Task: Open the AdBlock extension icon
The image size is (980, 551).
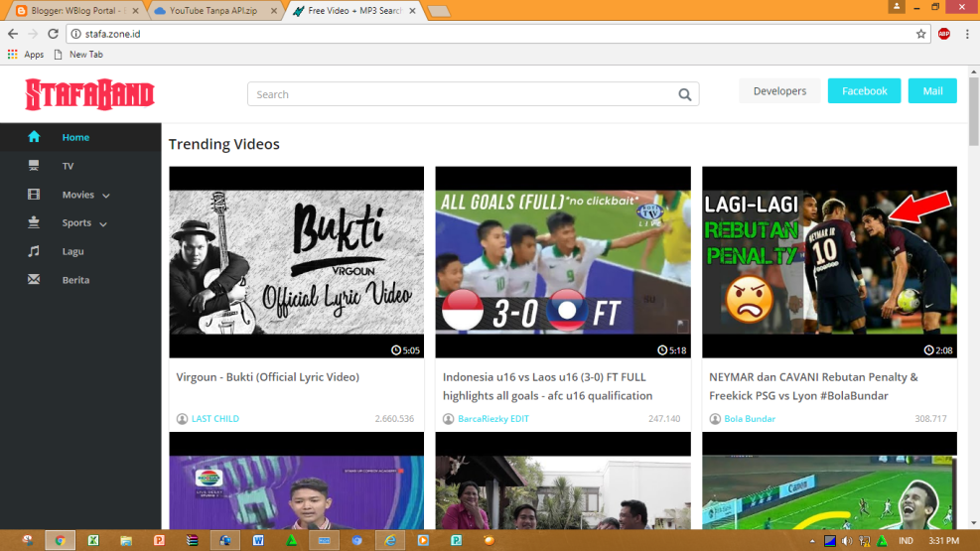Action: pos(943,34)
